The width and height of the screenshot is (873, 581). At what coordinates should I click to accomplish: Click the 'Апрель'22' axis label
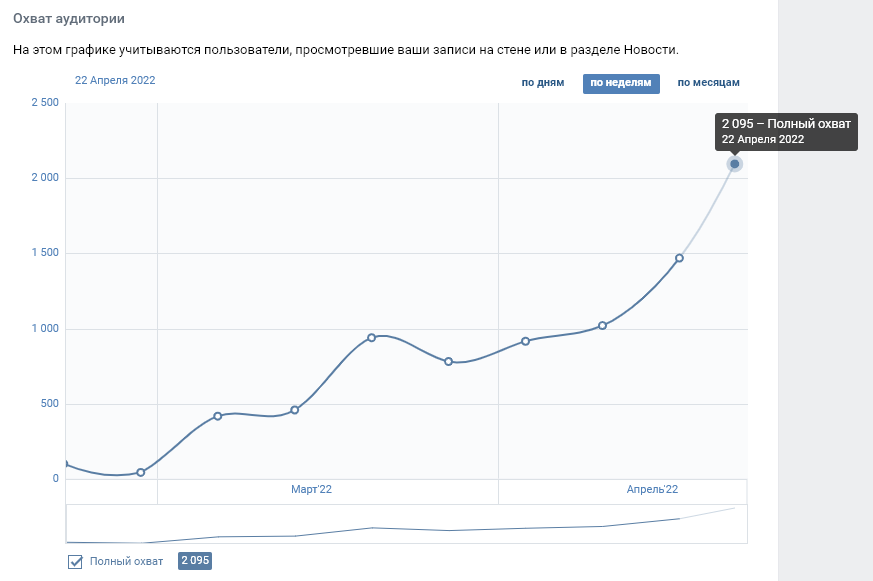pyautogui.click(x=652, y=490)
